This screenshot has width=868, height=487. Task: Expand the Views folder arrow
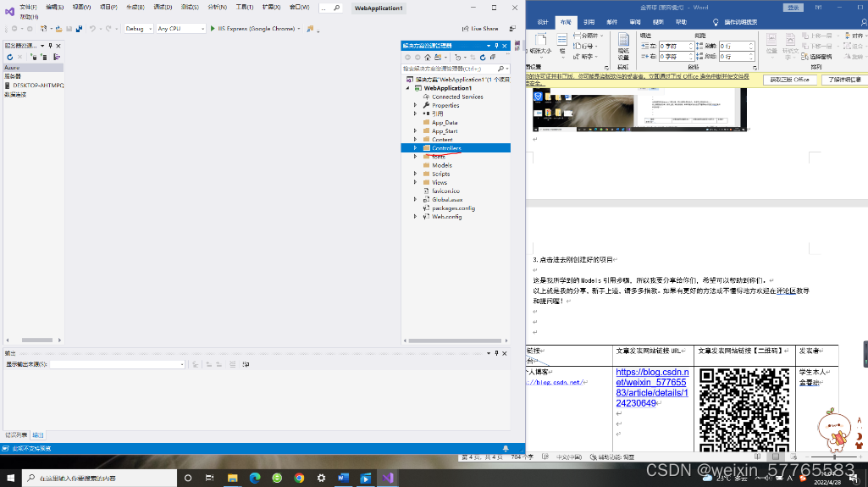415,182
